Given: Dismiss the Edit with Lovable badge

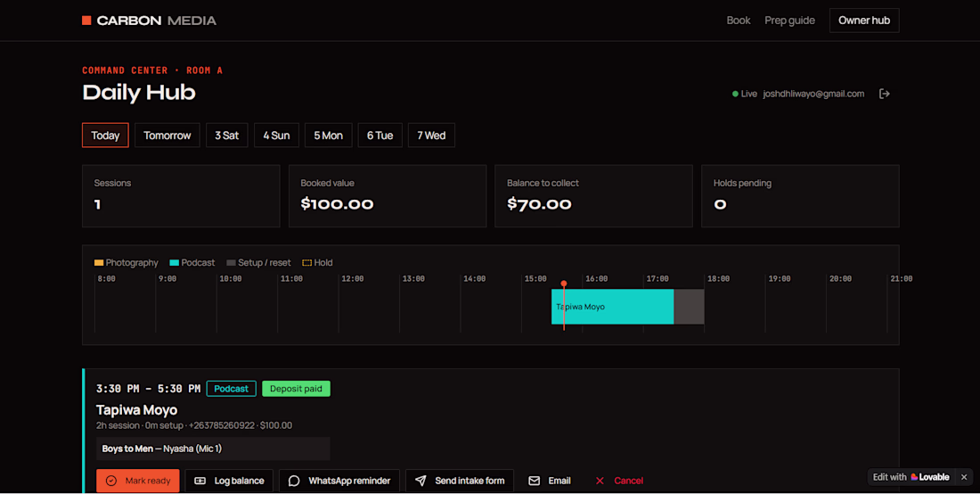Looking at the screenshot, I should (964, 477).
